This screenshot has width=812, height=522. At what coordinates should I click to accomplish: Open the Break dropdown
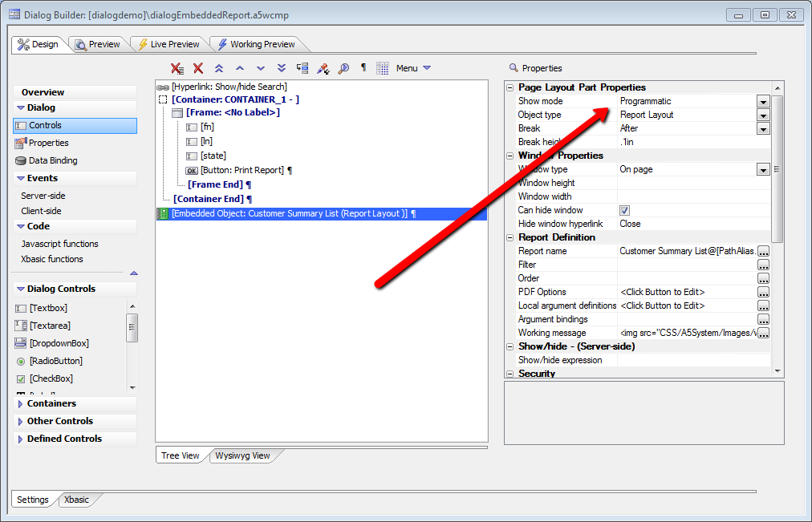click(763, 128)
